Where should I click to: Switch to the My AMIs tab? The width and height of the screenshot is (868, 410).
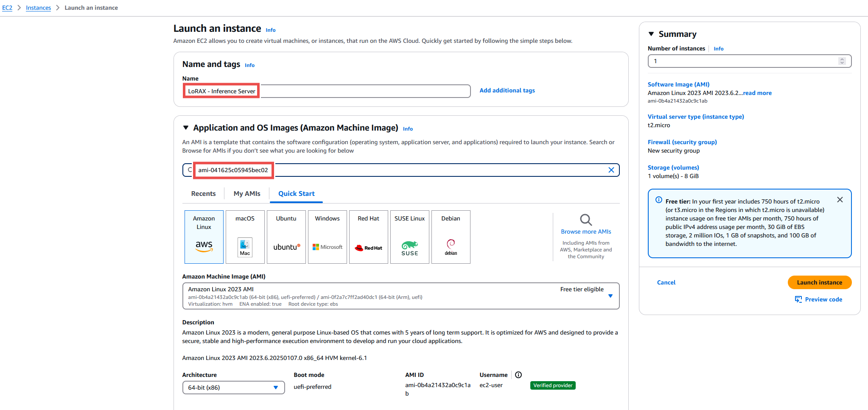247,194
